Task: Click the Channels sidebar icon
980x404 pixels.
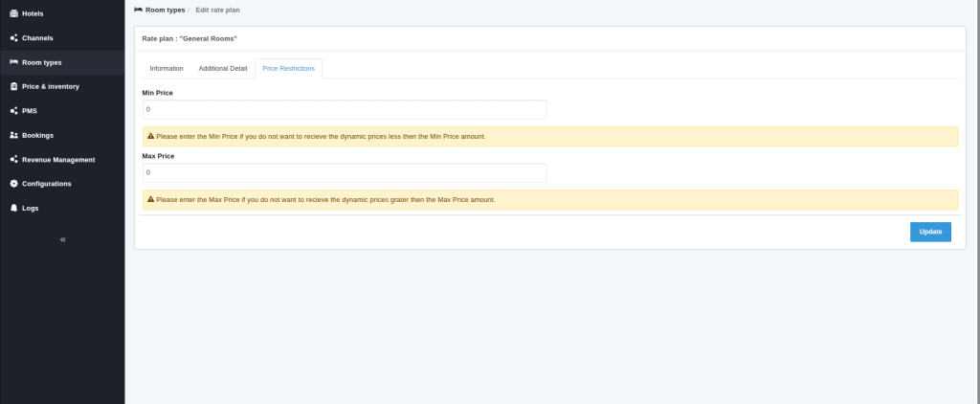Action: pyautogui.click(x=13, y=38)
